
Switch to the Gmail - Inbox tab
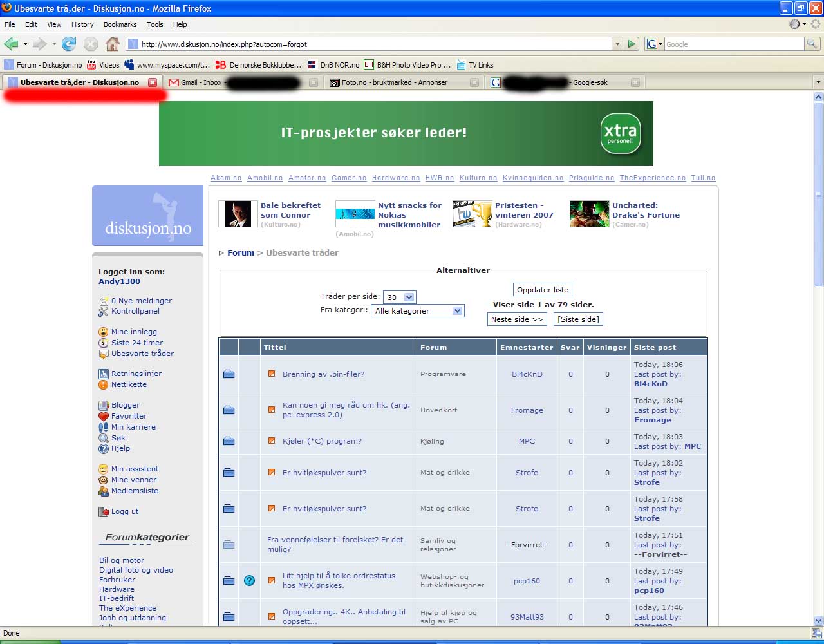pos(242,82)
